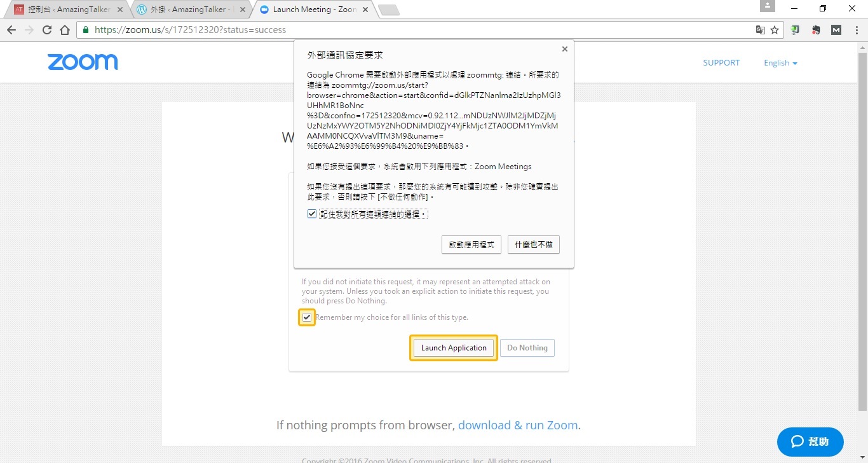Open the Evernote elephant extension
868x463 pixels.
coord(816,30)
